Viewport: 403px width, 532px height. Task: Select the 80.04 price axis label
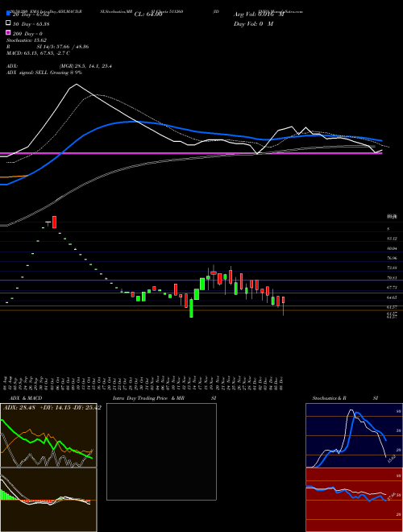[392, 248]
